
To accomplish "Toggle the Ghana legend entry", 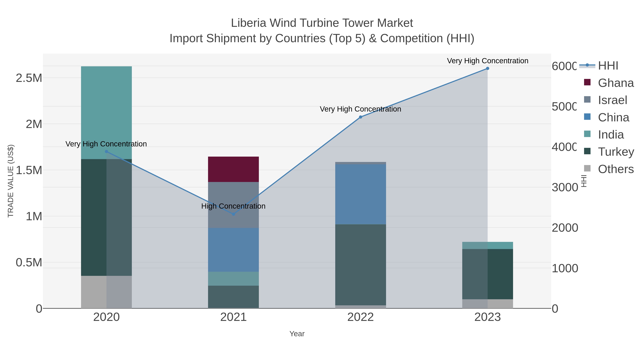I will point(609,83).
